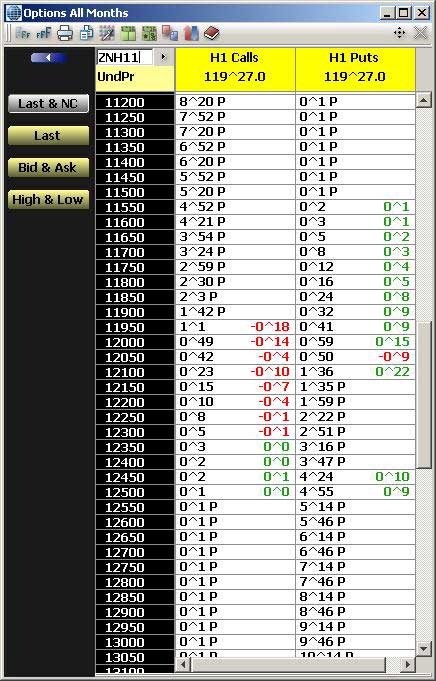Toggle the Last & NC view button
Screen dimensions: 436x681
coord(48,104)
